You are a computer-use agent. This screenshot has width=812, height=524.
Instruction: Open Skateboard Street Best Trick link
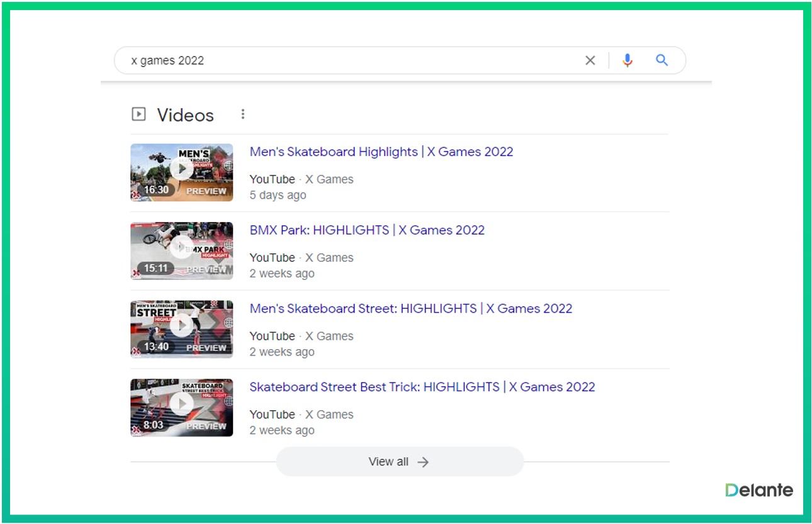tap(422, 387)
